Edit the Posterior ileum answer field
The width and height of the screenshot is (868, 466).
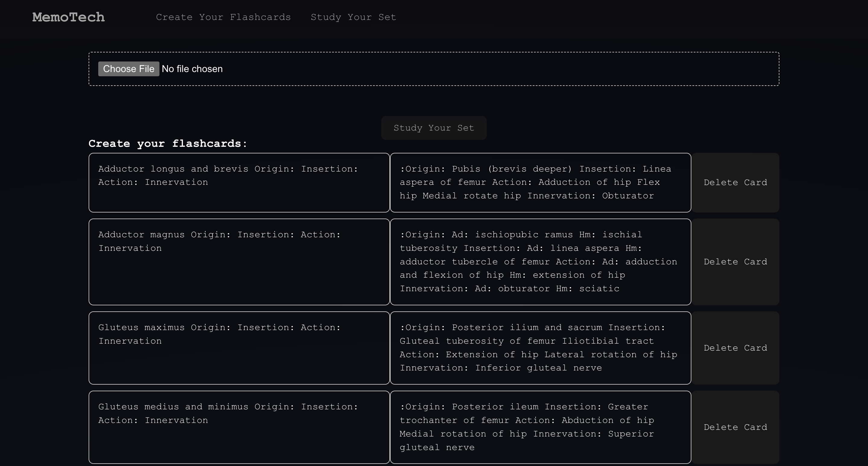tap(540, 427)
